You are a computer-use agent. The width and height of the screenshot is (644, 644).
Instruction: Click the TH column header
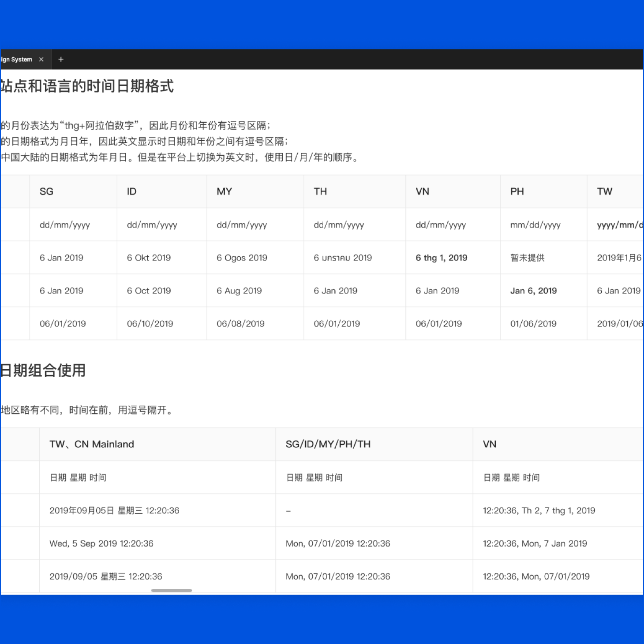point(355,191)
